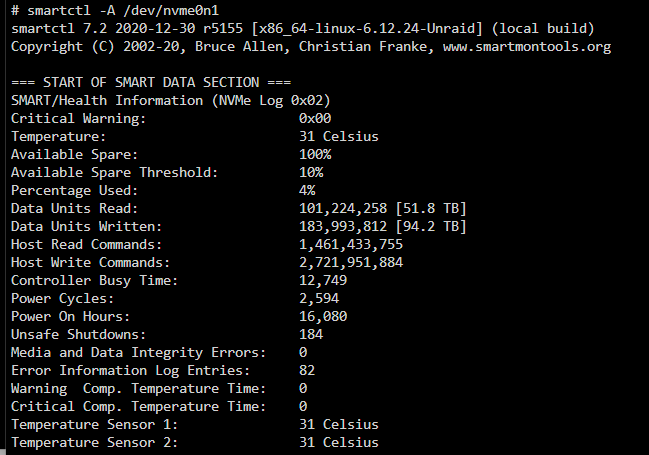Click the Data Units Read 51.8 TB value
The image size is (649, 455).
tap(431, 208)
